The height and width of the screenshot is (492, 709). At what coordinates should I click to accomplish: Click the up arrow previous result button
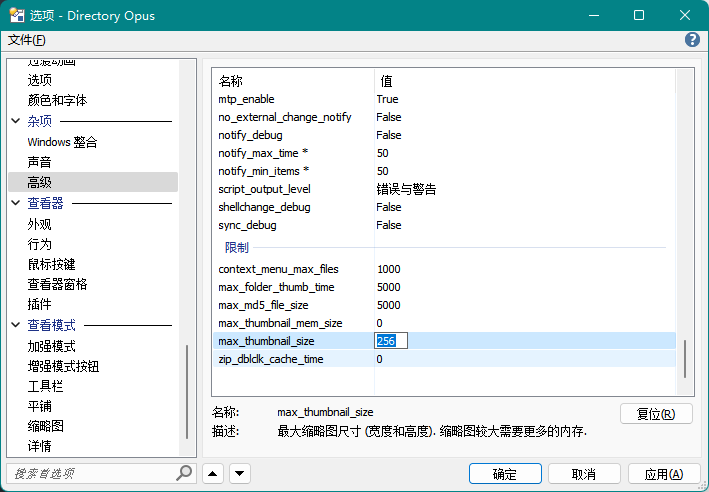213,474
